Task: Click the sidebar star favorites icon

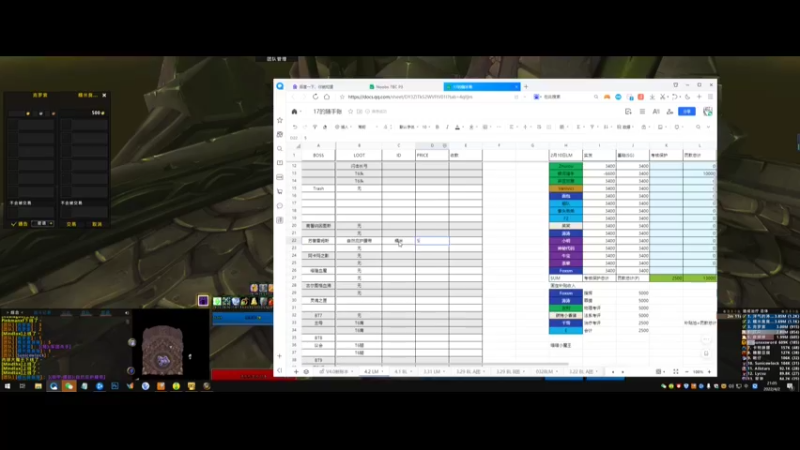Action: click(280, 120)
